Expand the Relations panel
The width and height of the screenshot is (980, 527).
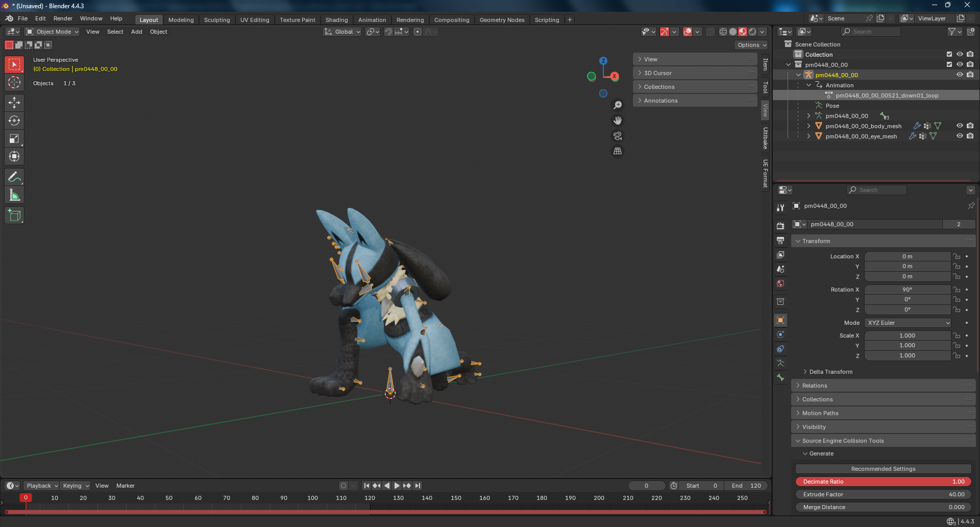(x=884, y=386)
